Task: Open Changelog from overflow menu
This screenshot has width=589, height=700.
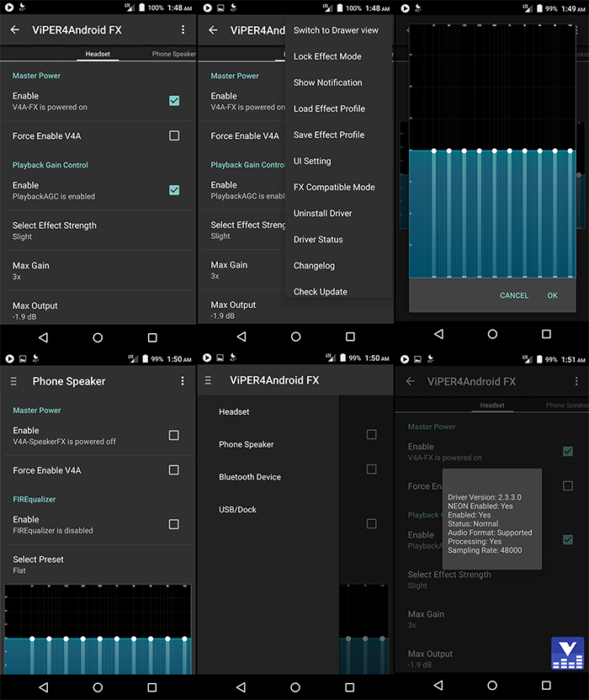Action: (338, 266)
